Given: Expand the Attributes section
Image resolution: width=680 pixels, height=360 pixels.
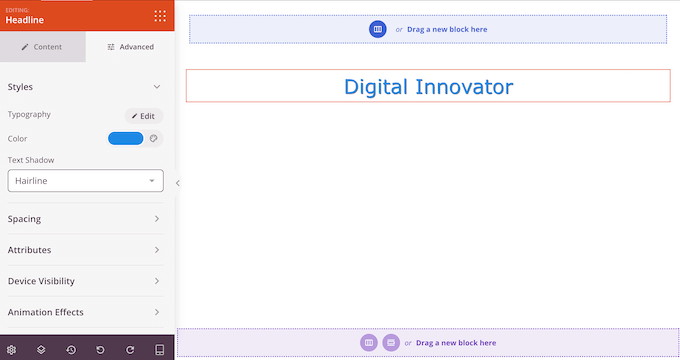Looking at the screenshot, I should coord(85,250).
